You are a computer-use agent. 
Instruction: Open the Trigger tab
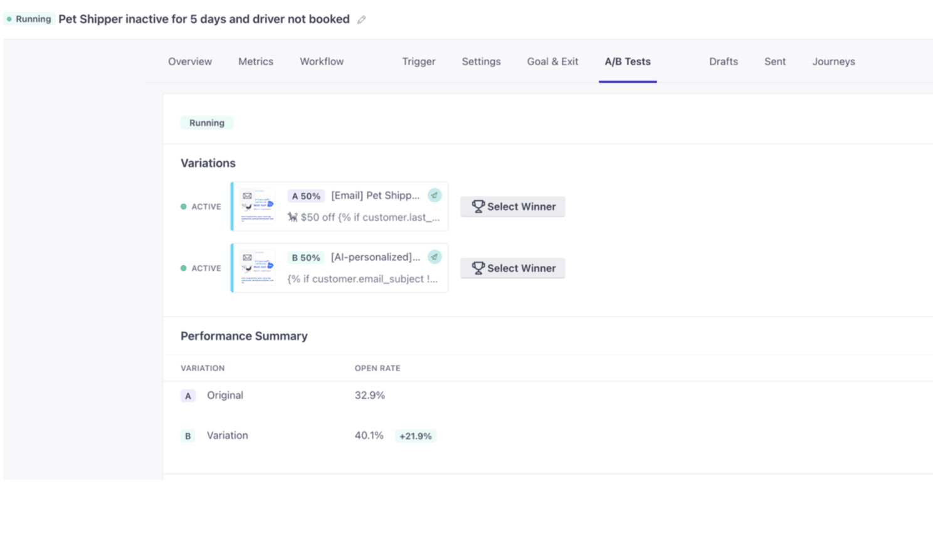[x=419, y=61]
